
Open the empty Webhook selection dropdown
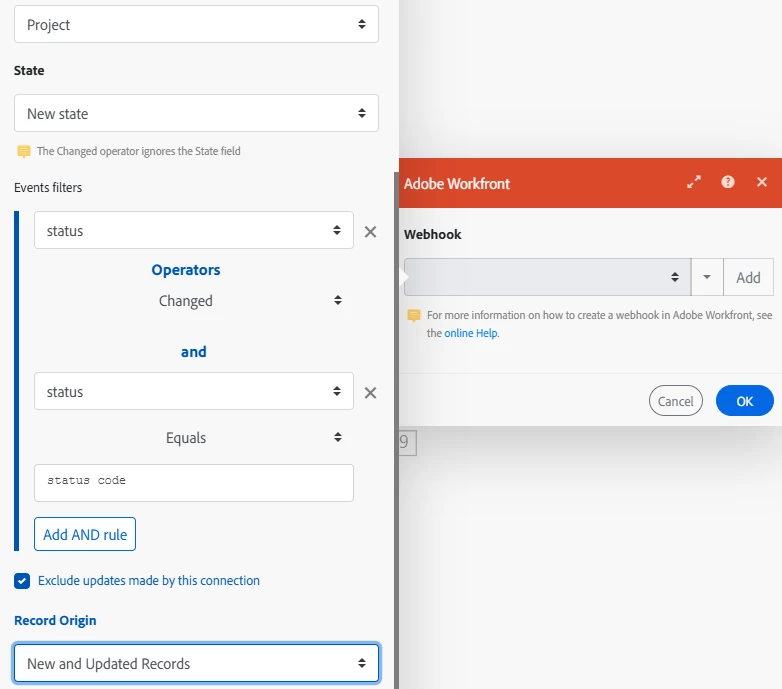547,277
